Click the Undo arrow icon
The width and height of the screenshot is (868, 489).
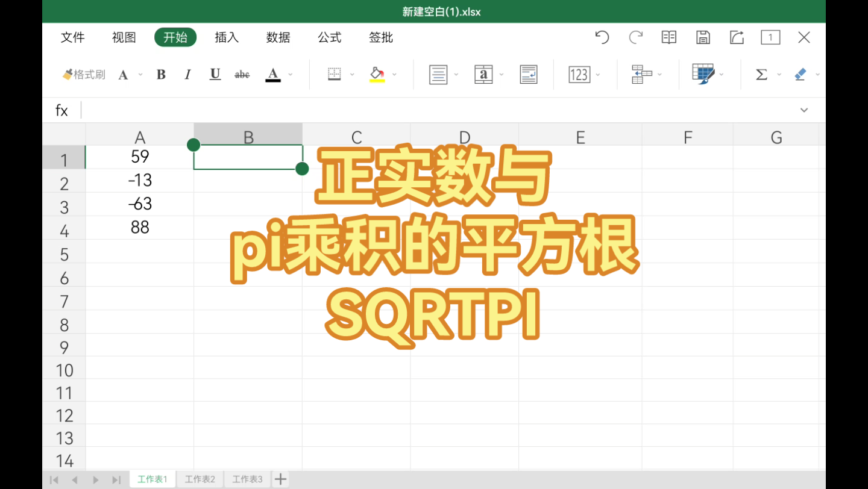click(602, 37)
